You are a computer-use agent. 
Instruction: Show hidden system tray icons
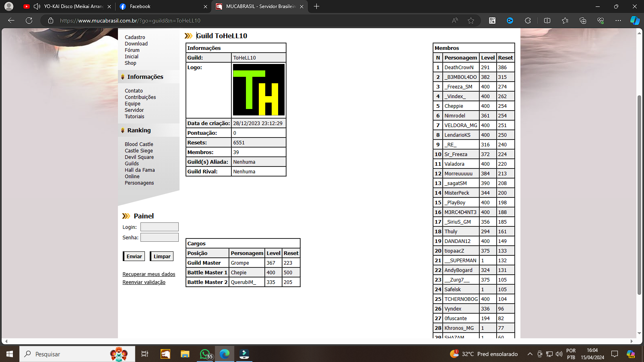click(530, 354)
